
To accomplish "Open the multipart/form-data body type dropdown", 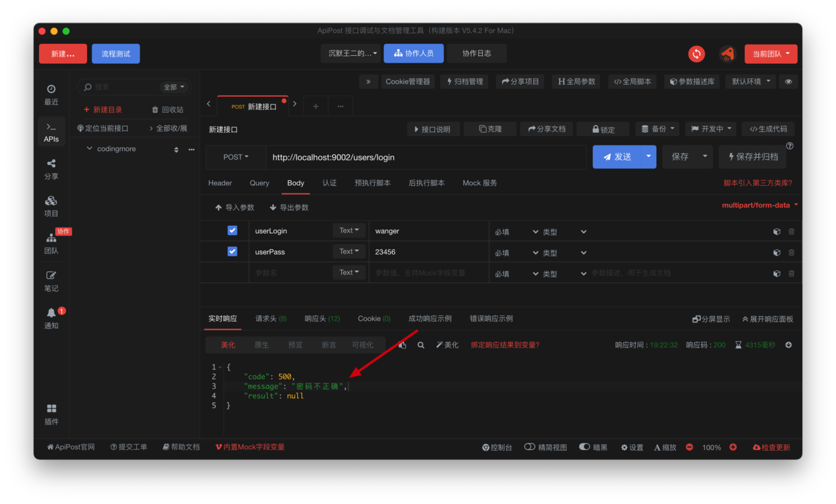I will [x=760, y=205].
